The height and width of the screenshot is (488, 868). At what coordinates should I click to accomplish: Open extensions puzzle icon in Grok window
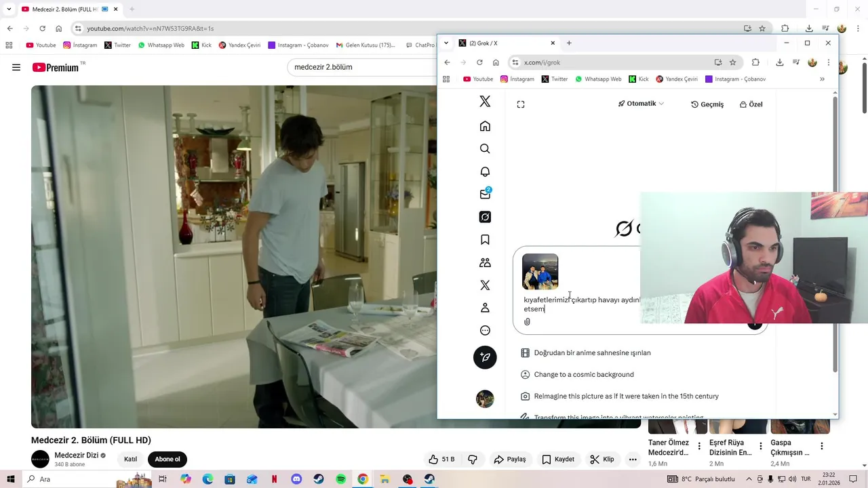756,62
